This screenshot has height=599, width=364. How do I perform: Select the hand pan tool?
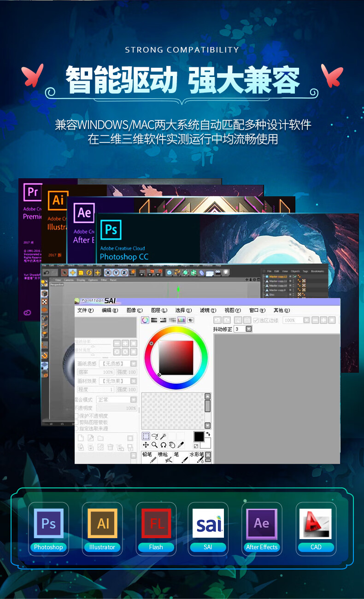point(172,445)
